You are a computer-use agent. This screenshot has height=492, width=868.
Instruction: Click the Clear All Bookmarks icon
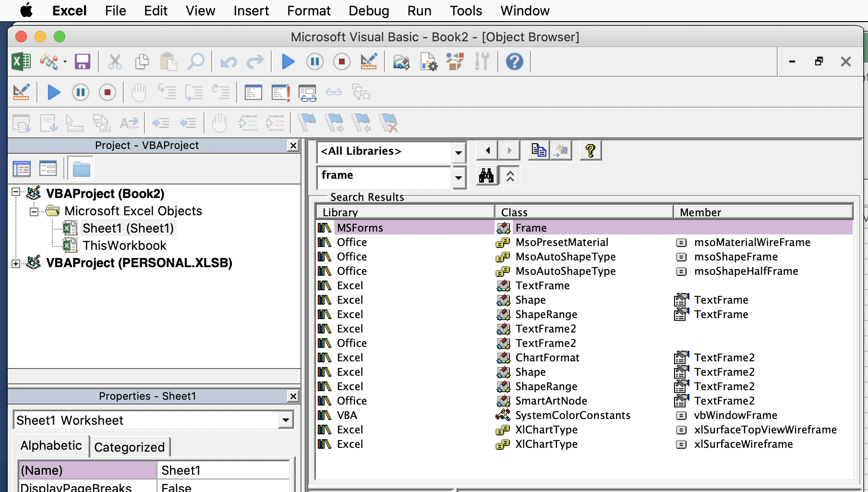coord(388,123)
